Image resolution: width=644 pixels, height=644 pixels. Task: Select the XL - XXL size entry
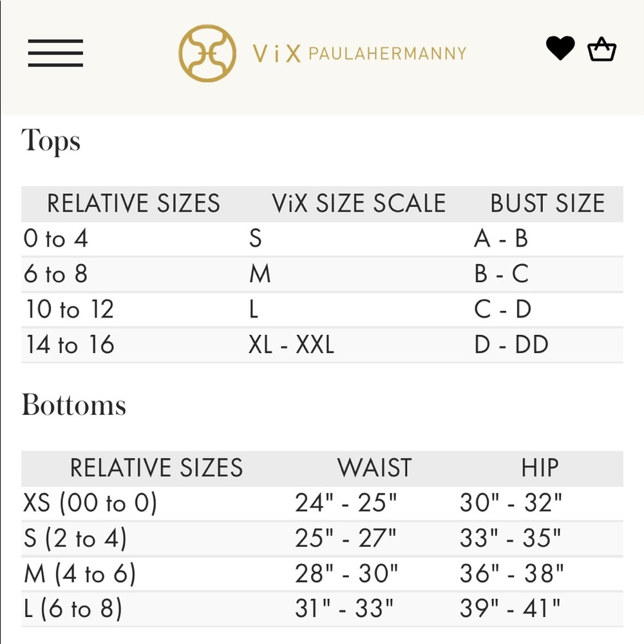pyautogui.click(x=290, y=345)
